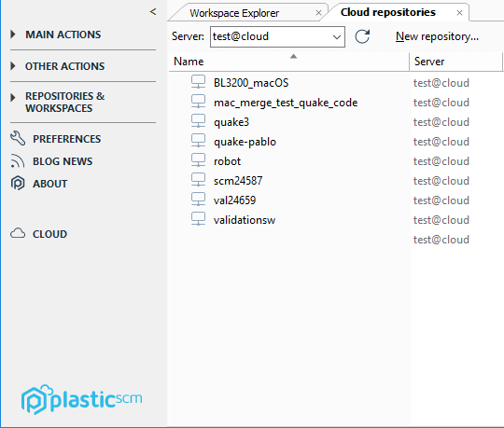504x428 pixels.
Task: Select the quake-pablo repository
Action: pos(245,142)
